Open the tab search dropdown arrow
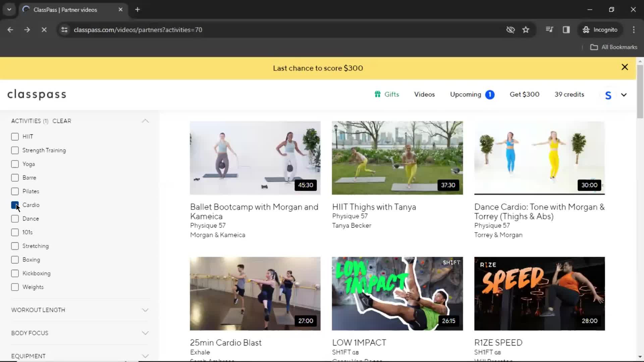644x362 pixels. pos(9,10)
